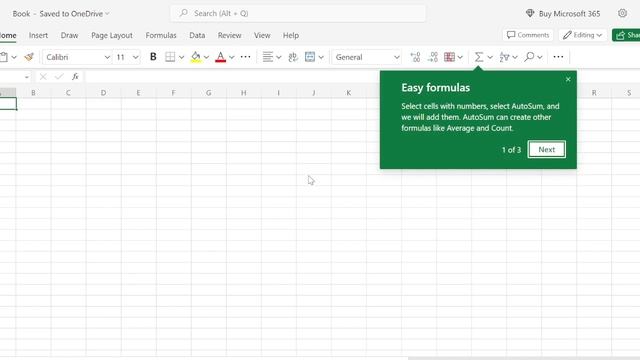Image resolution: width=640 pixels, height=360 pixels.
Task: Click the Paste clipboard icon
Action: click(4, 57)
